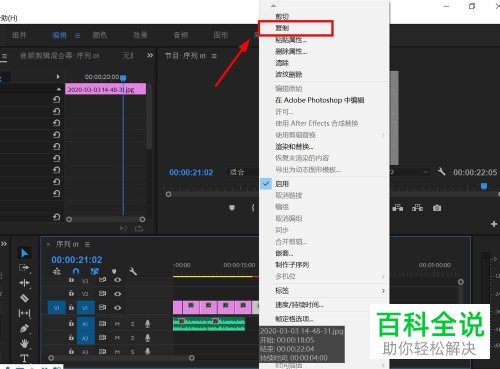
Task: Open Program Monitor wrench settings
Action: pos(442,172)
